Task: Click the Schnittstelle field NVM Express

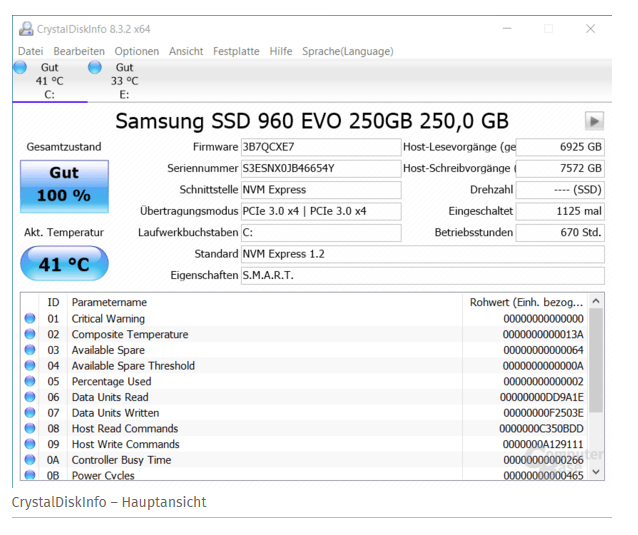Action: (321, 190)
